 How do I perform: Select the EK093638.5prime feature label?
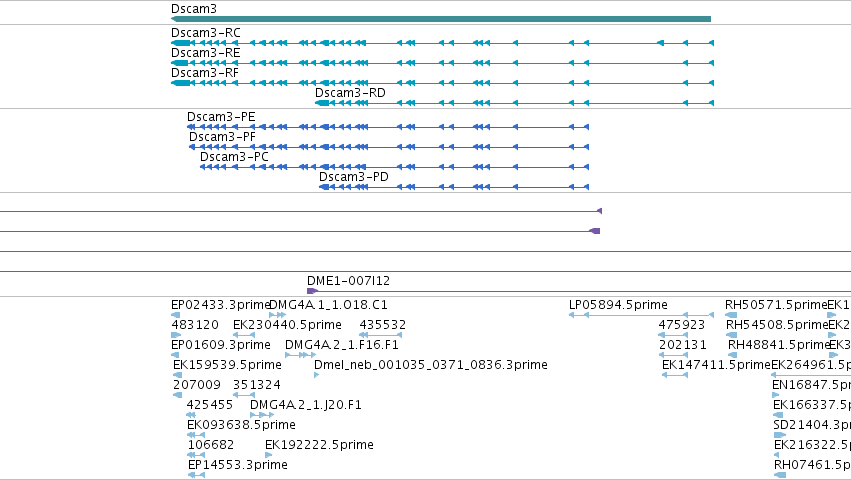[x=242, y=425]
